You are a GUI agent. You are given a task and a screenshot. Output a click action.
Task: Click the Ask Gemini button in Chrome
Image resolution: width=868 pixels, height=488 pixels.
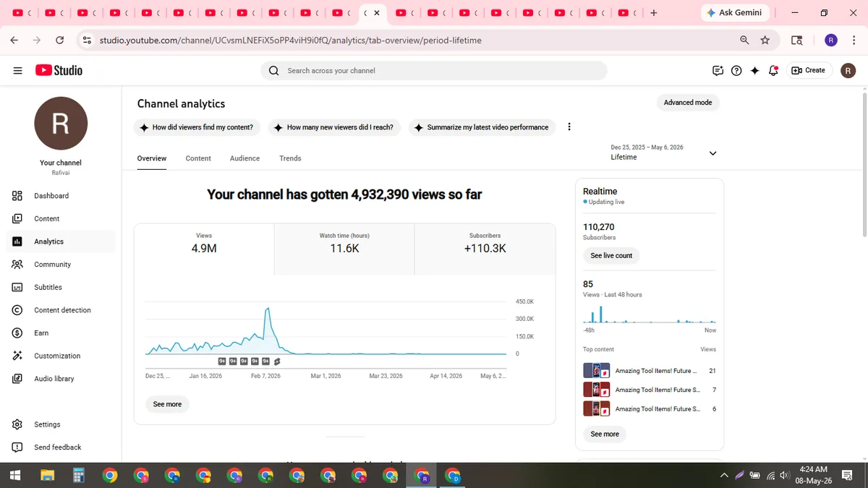(734, 13)
